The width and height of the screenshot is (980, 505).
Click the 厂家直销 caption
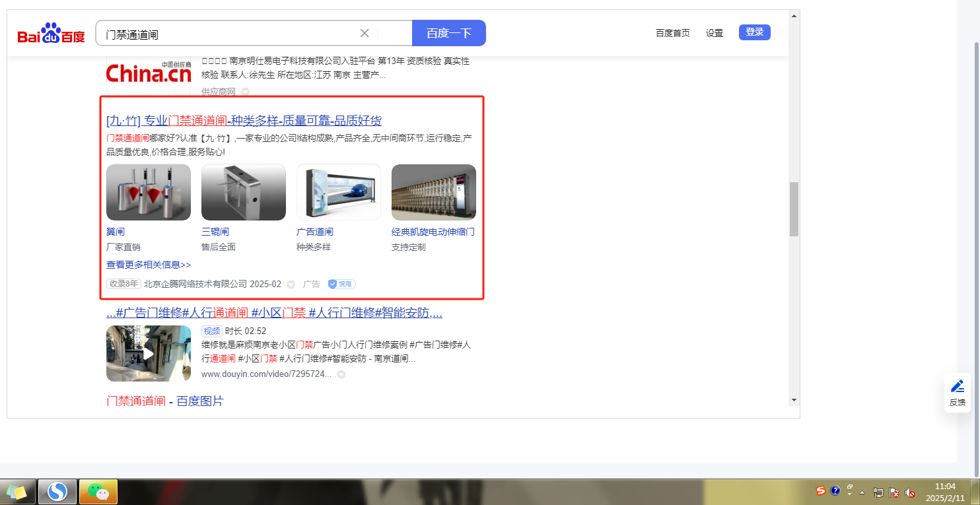click(x=123, y=247)
